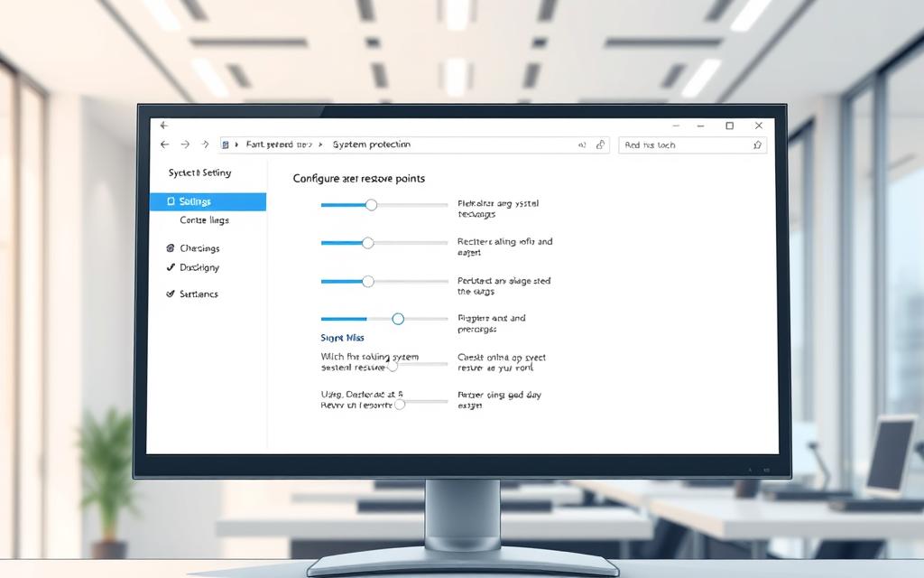Toggle the square box in selected Settings item

[x=171, y=201]
